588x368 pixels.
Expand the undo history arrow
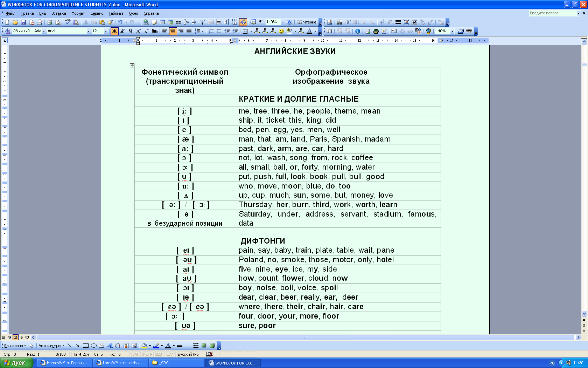[x=125, y=22]
